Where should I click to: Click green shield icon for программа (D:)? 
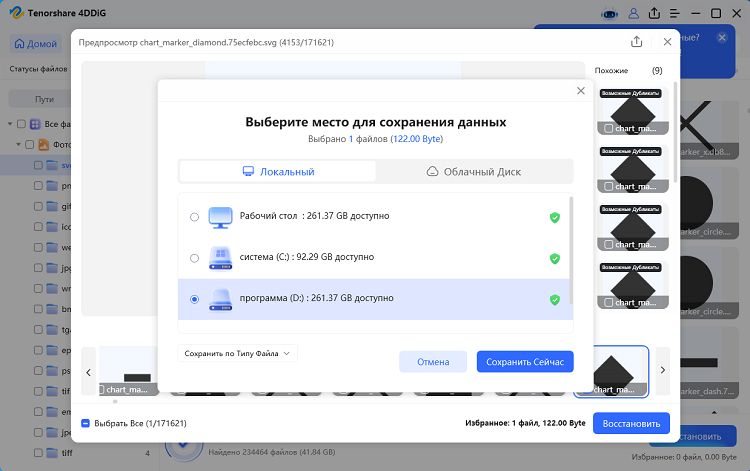tap(554, 300)
